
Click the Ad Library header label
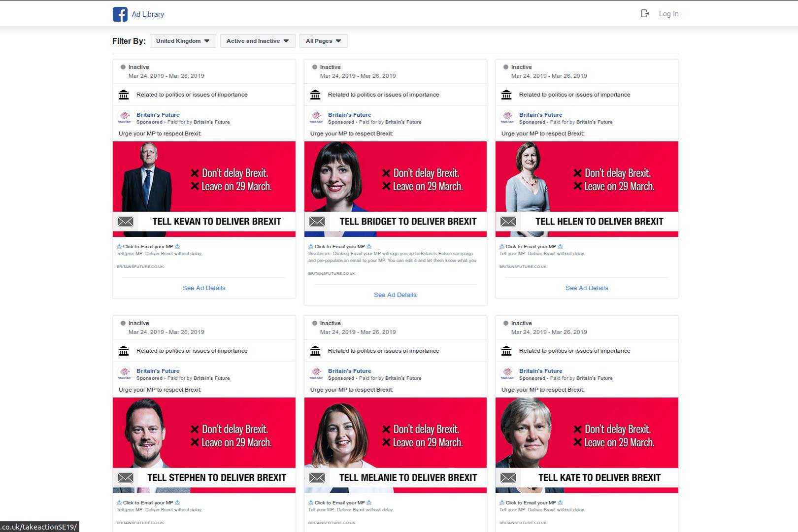[x=147, y=14]
